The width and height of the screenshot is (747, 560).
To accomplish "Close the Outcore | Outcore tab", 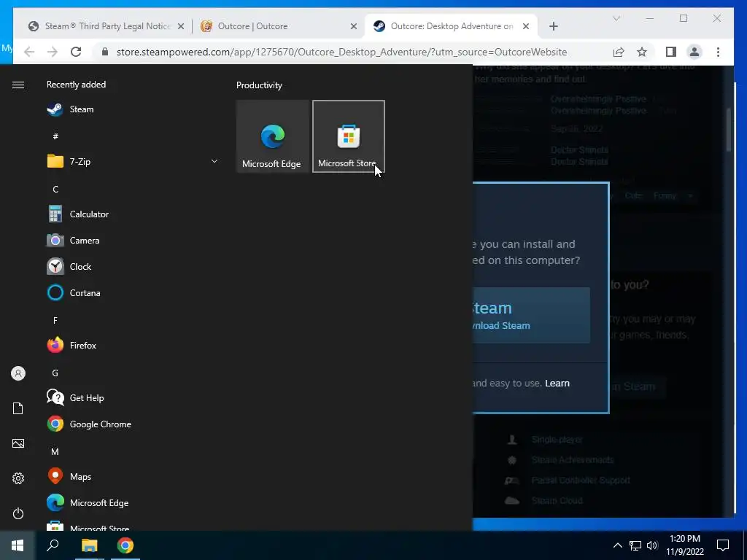I will pos(354,27).
